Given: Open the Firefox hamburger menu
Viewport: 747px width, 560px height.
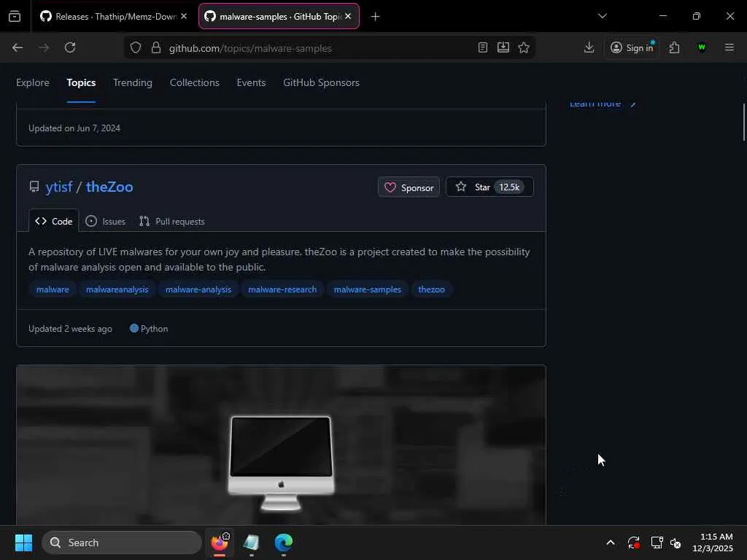Looking at the screenshot, I should (729, 47).
